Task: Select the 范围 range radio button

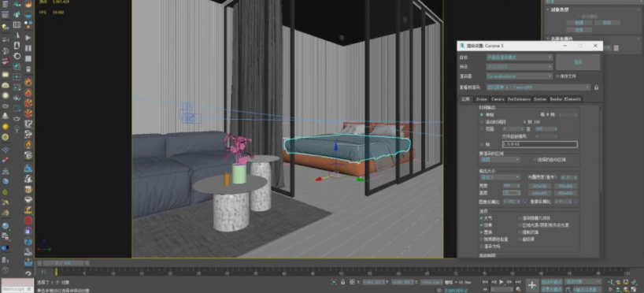Action: click(x=482, y=129)
